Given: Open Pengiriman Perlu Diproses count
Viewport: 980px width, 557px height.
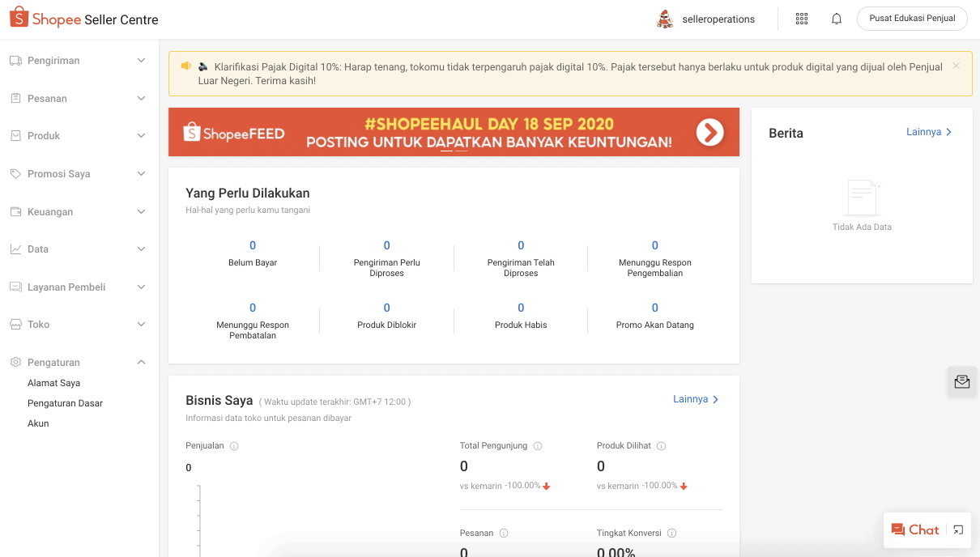Looking at the screenshot, I should click(387, 245).
